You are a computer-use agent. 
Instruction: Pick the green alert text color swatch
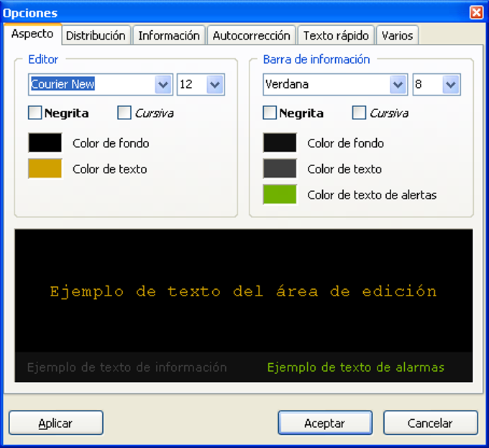[280, 195]
